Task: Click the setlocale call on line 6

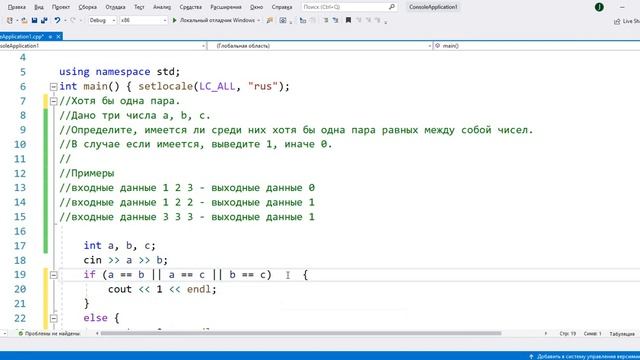Action: click(x=214, y=87)
